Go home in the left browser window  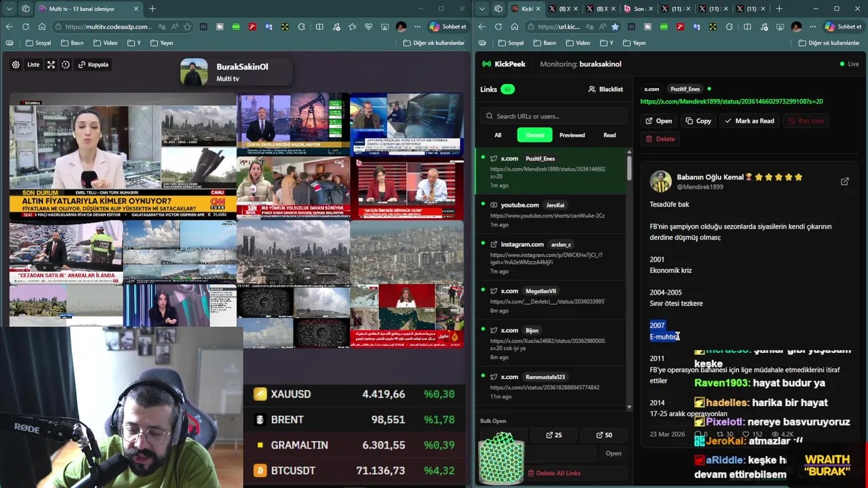tap(41, 26)
